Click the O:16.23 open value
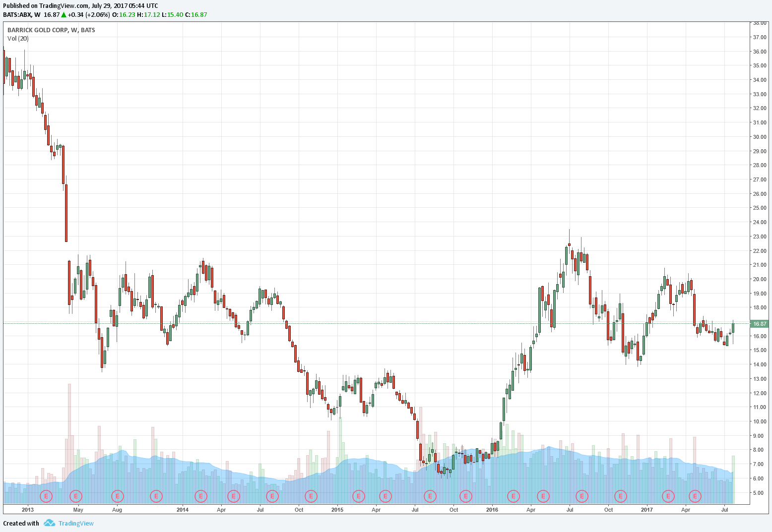The height and width of the screenshot is (532, 772). pyautogui.click(x=124, y=14)
